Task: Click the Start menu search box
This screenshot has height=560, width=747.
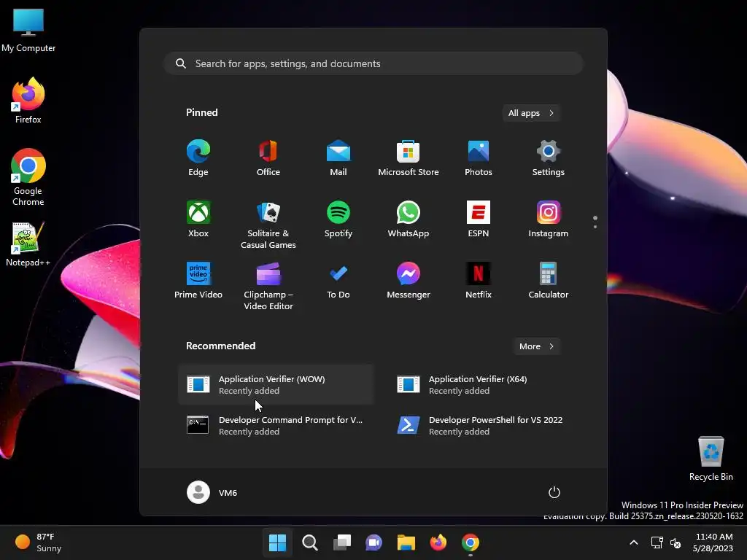Action: tap(373, 63)
